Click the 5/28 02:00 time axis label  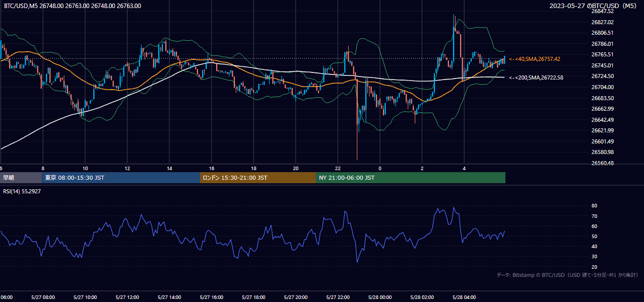point(422,297)
